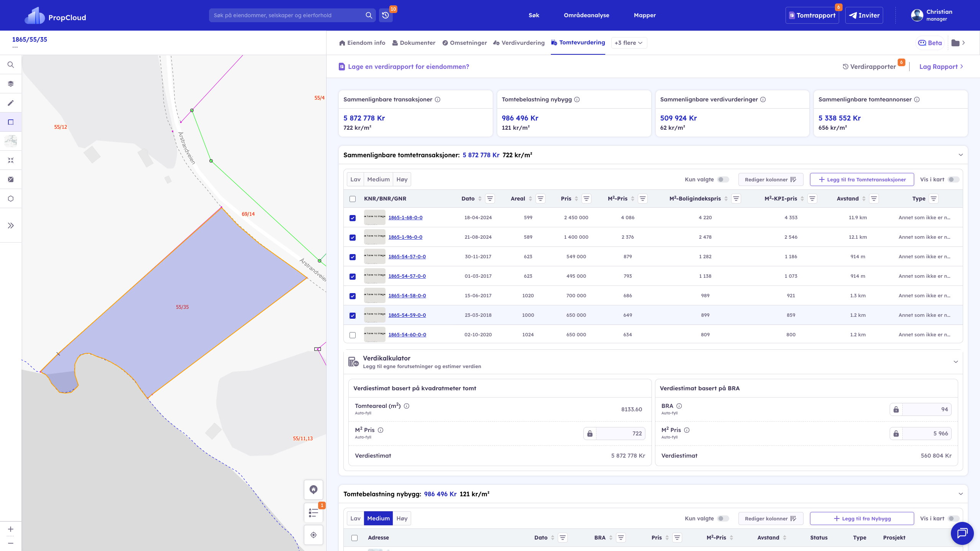The width and height of the screenshot is (980, 551).
Task: Sort by M²-Pris column arrows
Action: [632, 199]
